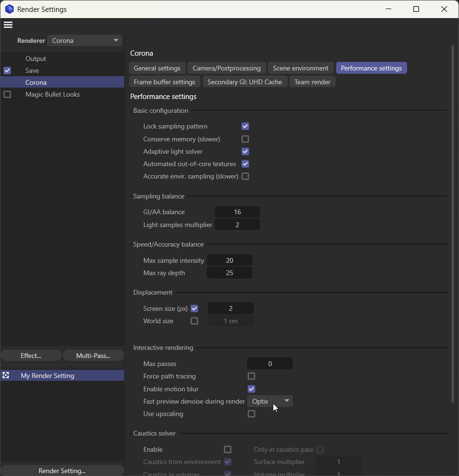This screenshot has height=476, width=459.
Task: Toggle Enable motion blur checkbox
Action: [x=251, y=389]
